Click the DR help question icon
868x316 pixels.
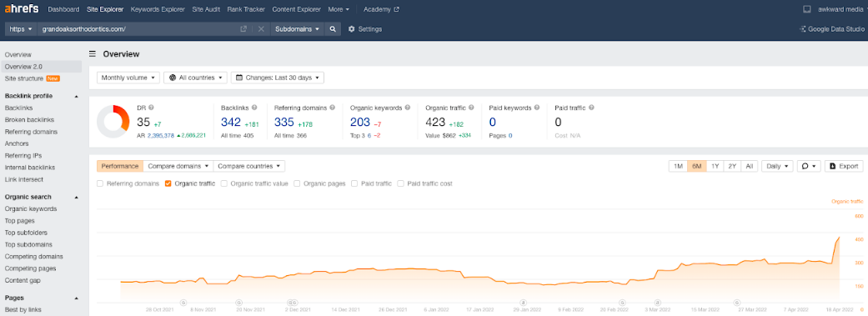point(151,108)
